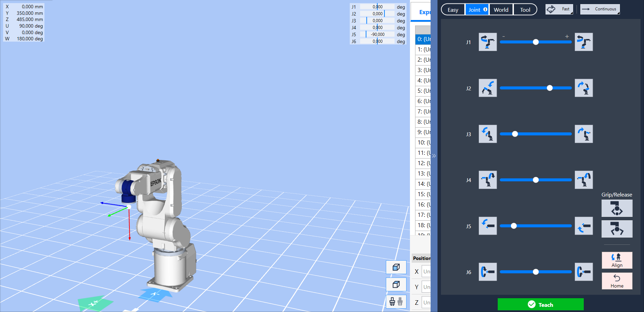The height and width of the screenshot is (312, 644).
Task: Click the Position Y input field
Action: [x=426, y=287]
